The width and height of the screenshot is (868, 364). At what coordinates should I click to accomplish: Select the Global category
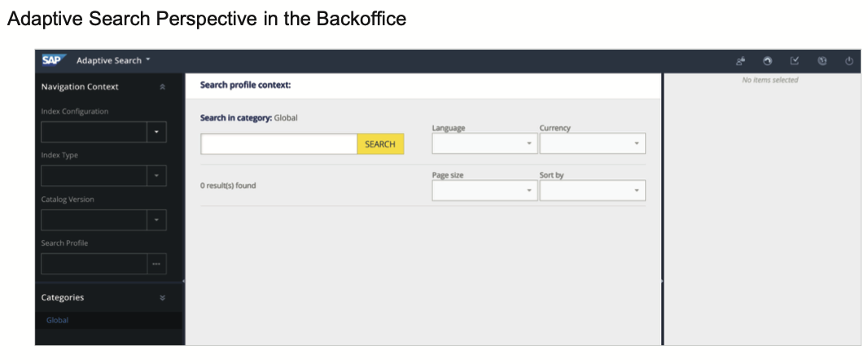click(x=58, y=320)
